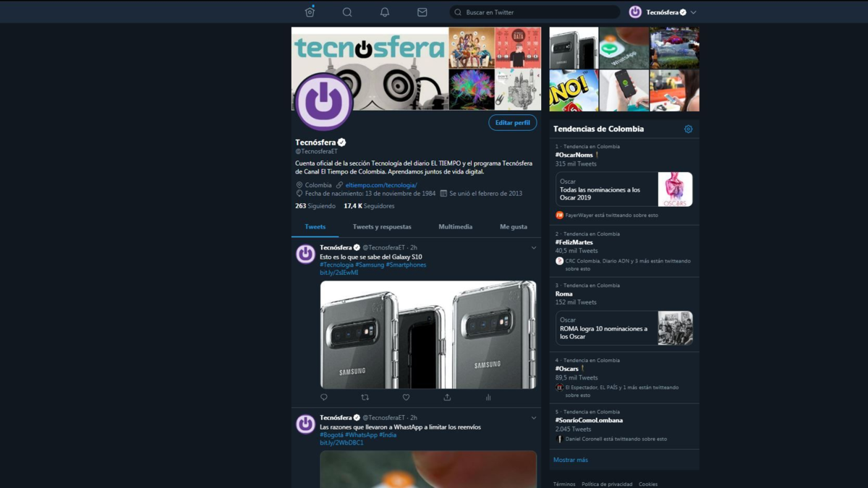Retweet the Galaxy S10 tweet
This screenshot has width=868, height=488.
coord(365,398)
